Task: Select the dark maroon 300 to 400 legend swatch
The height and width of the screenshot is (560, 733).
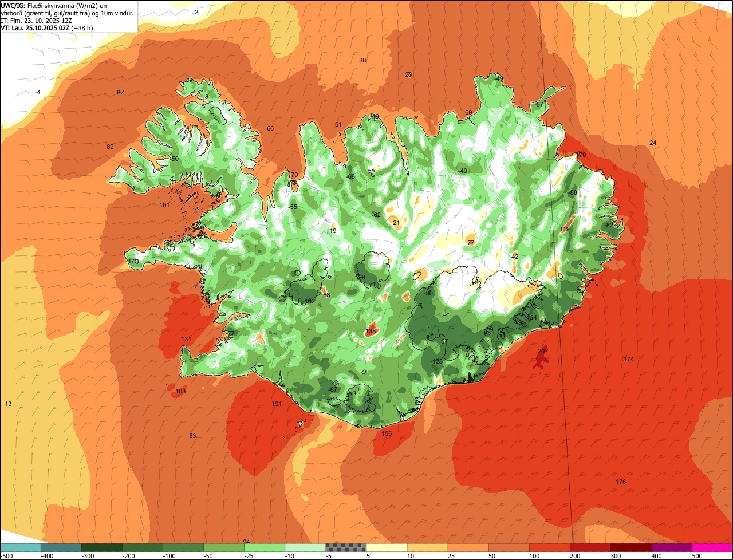Action: [631, 547]
